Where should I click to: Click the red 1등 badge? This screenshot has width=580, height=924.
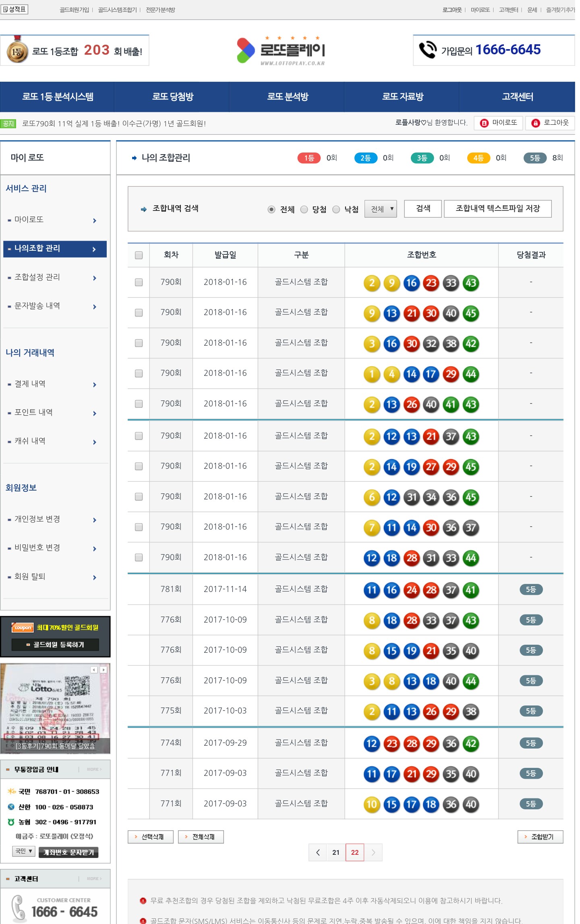coord(309,158)
